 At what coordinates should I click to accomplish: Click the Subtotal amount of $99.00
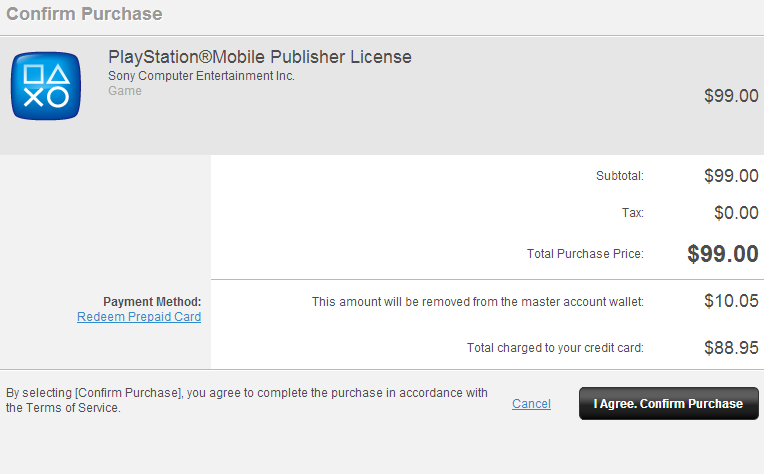[x=731, y=175]
